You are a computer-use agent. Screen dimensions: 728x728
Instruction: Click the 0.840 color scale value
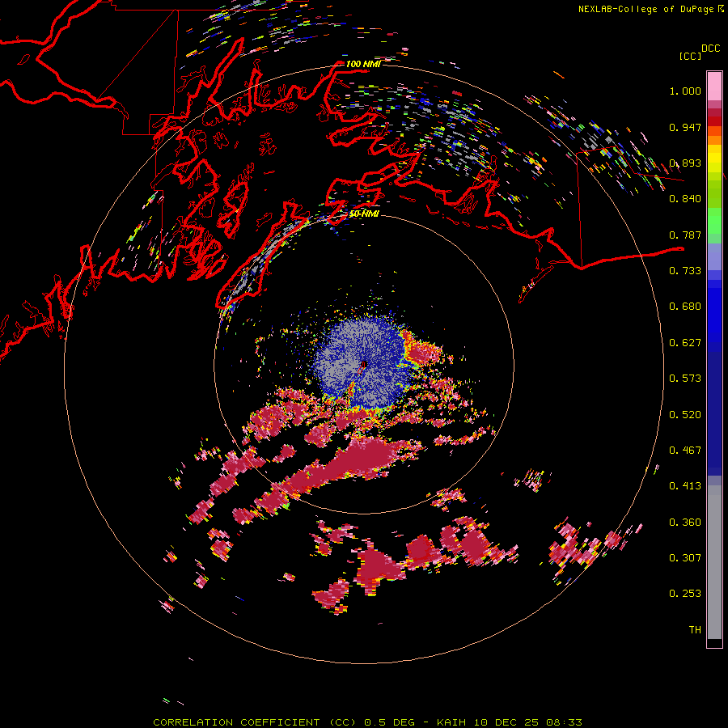685,199
